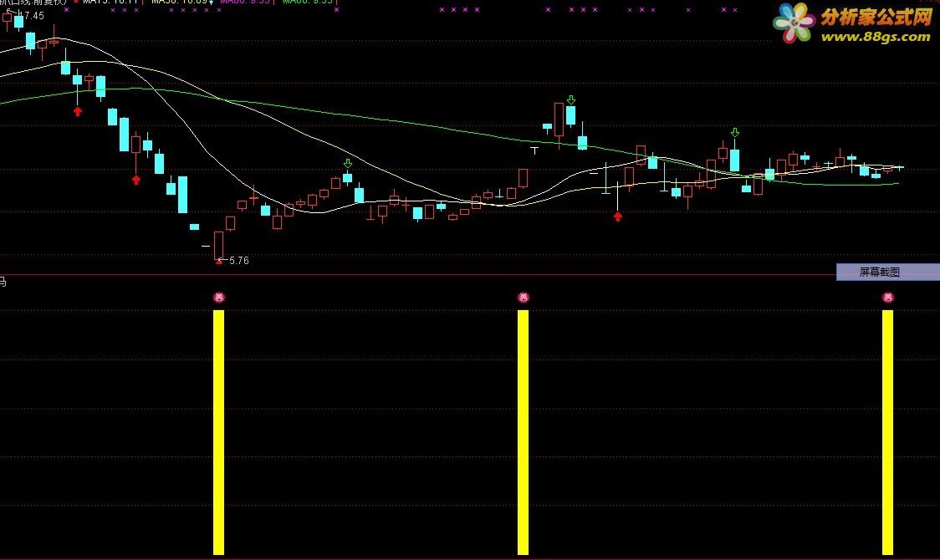Click pink signal marker above last yellow bar
940x560 pixels.
tap(888, 297)
